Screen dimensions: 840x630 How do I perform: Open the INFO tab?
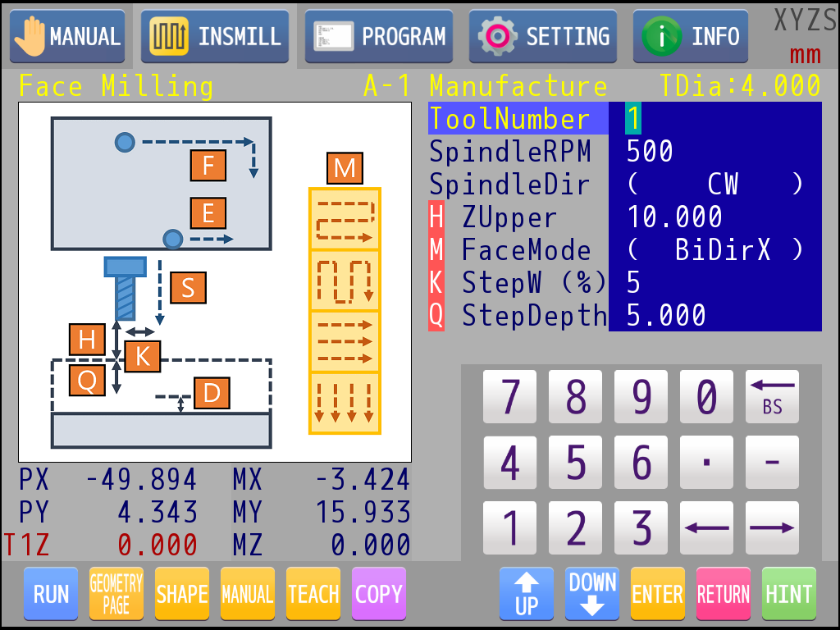(x=691, y=37)
